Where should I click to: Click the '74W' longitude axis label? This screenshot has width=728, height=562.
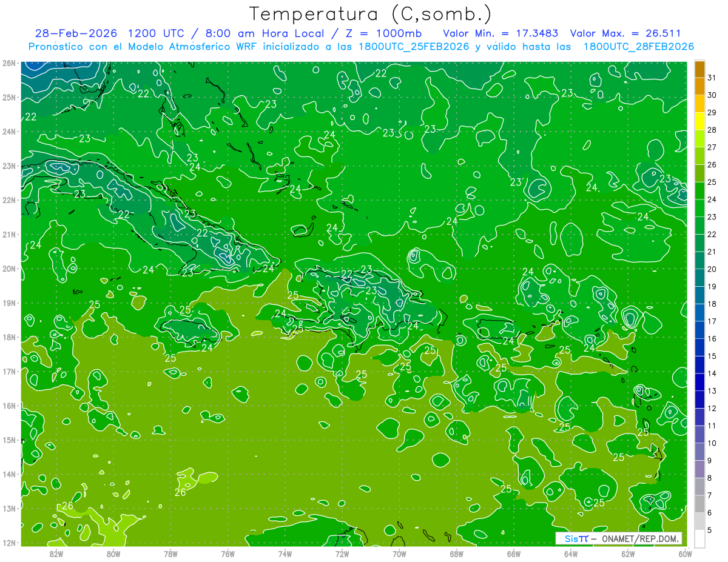(285, 554)
